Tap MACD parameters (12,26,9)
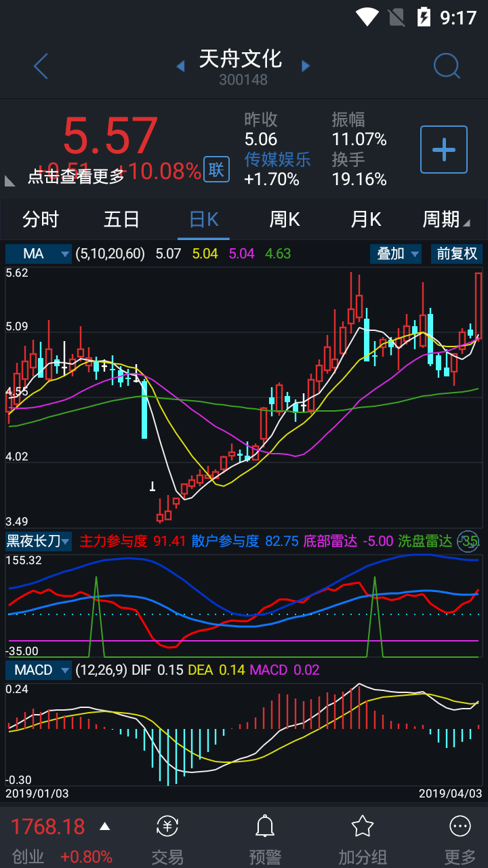 [102, 670]
